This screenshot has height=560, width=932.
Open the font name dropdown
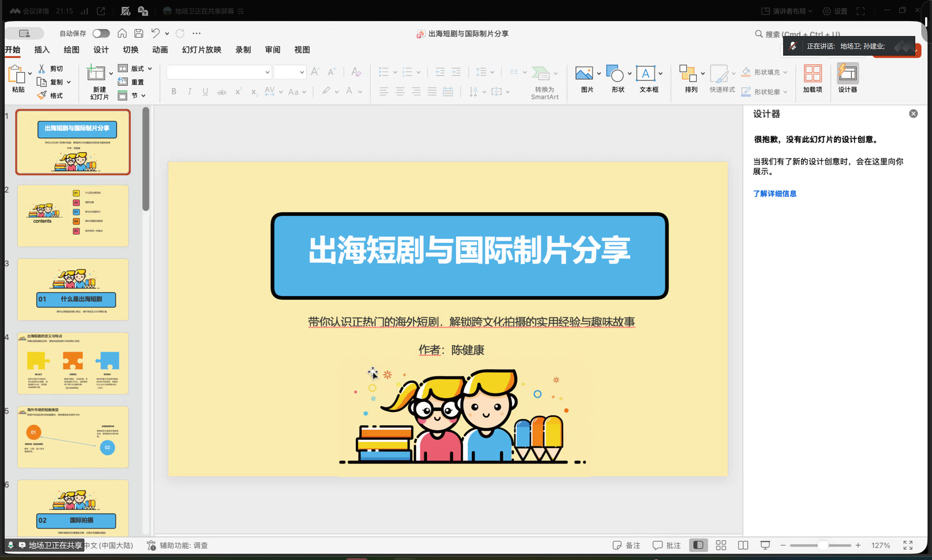click(x=267, y=72)
